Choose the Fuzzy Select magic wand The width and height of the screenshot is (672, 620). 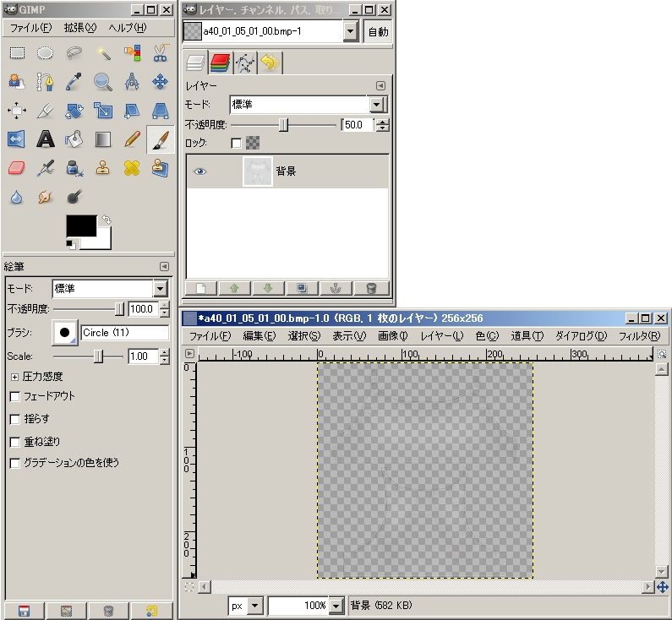click(102, 53)
